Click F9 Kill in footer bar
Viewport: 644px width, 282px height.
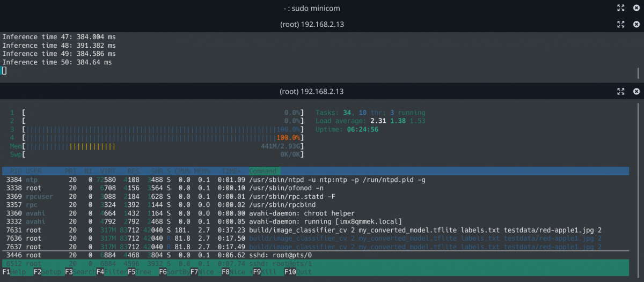coord(266,272)
